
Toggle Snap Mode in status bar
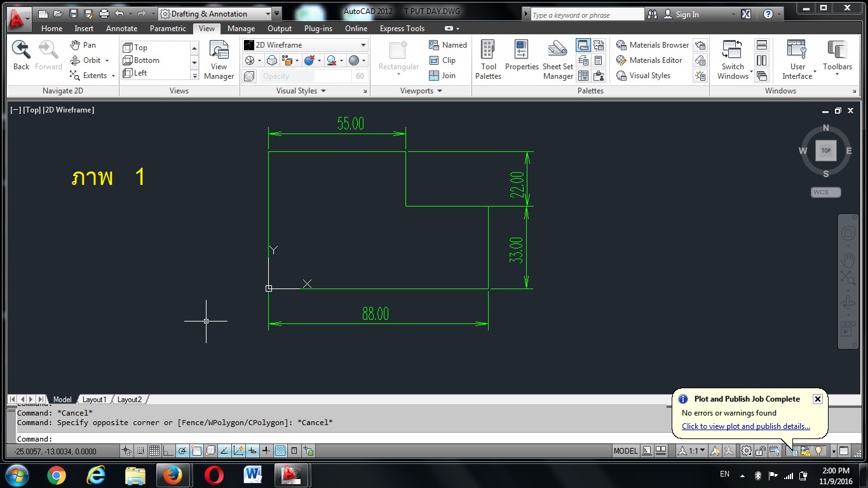click(x=140, y=451)
